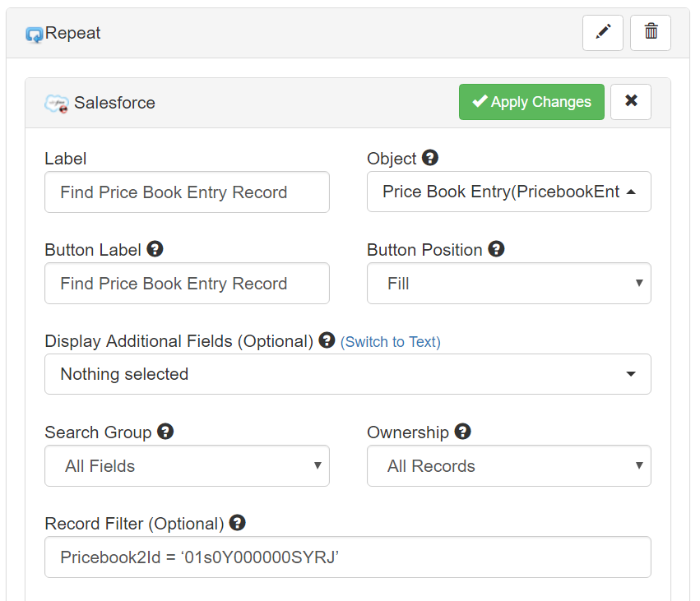The width and height of the screenshot is (700, 601).
Task: Click the Salesforce cloud icon
Action: point(57,104)
